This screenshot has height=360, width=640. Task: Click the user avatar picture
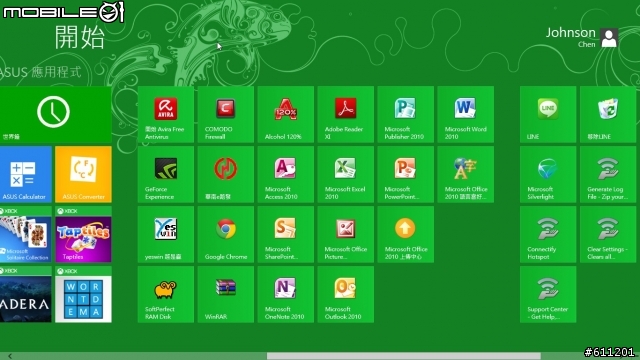point(609,38)
